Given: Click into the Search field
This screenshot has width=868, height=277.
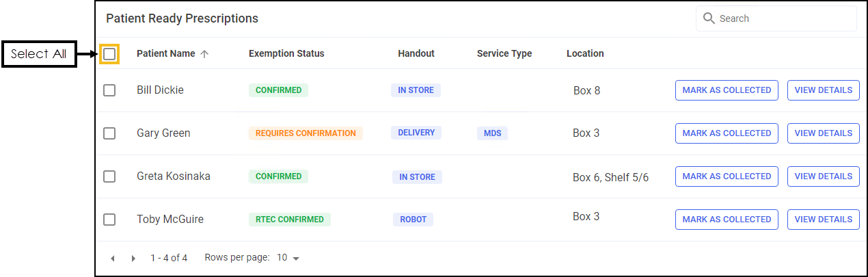Looking at the screenshot, I should point(783,18).
